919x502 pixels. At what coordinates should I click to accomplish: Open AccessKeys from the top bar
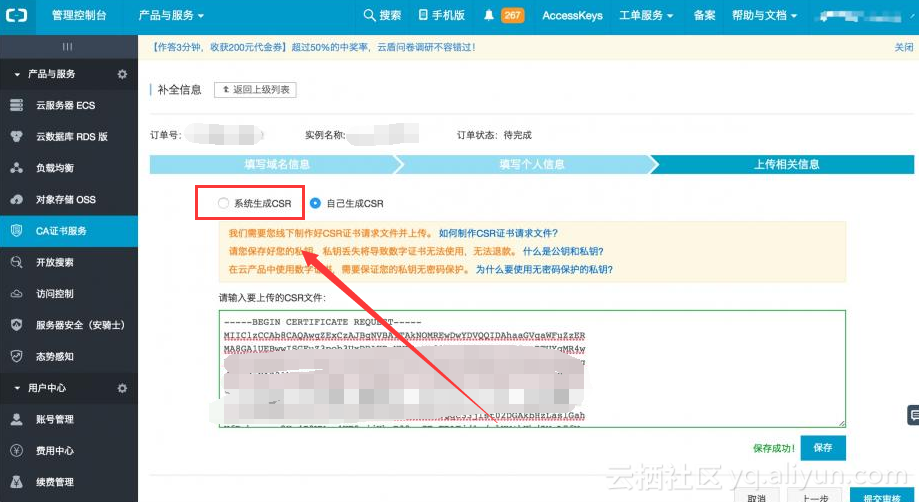pos(572,16)
